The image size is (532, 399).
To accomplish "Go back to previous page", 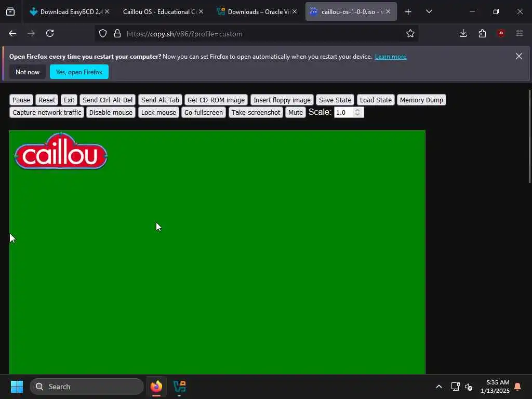I will (x=12, y=33).
